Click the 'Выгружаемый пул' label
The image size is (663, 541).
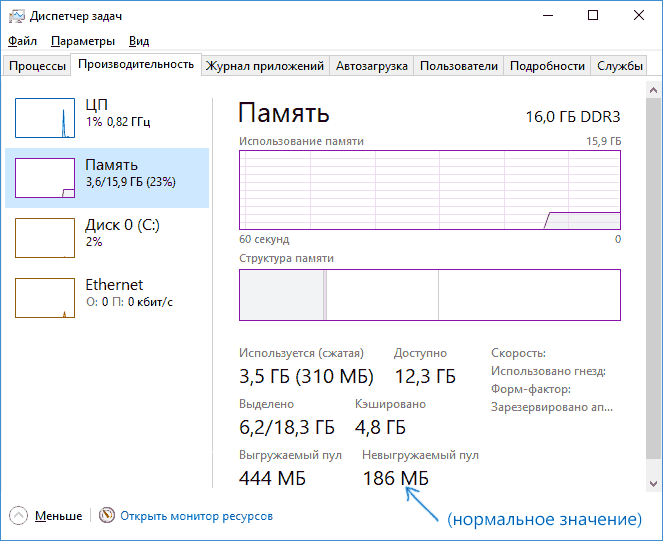tap(290, 455)
